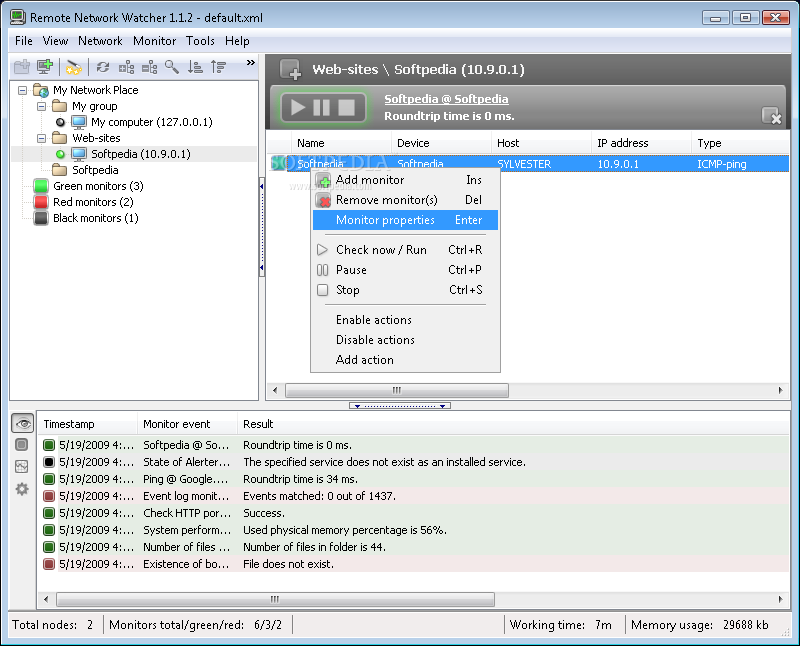This screenshot has height=646, width=800.
Task: Click the eye view icon in log sidebar
Action: point(22,424)
